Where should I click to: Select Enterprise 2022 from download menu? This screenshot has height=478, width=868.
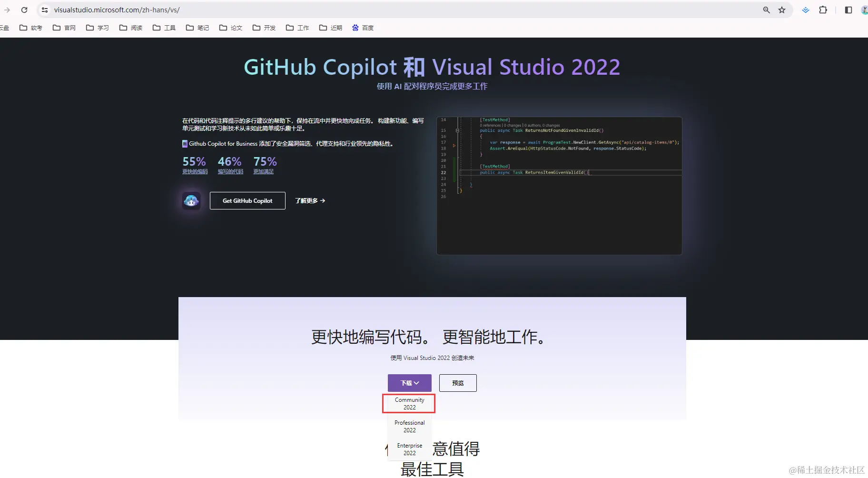[410, 449]
